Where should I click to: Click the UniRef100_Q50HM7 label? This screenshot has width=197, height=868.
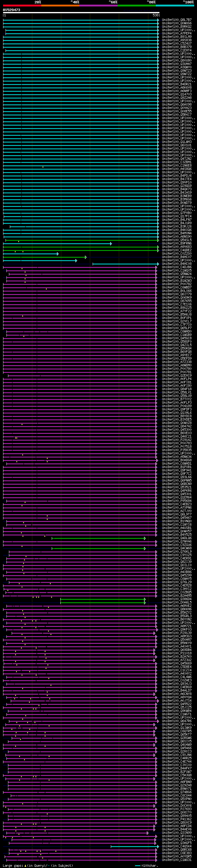click(x=177, y=640)
